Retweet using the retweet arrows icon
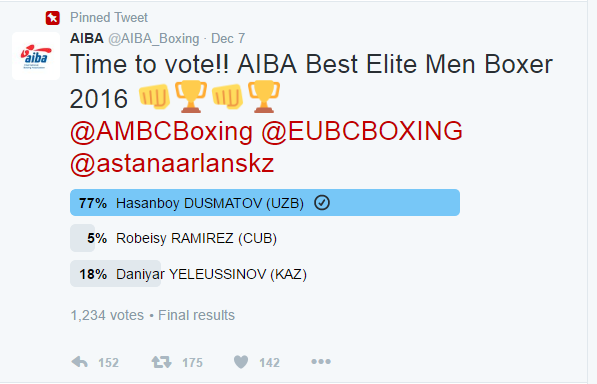The width and height of the screenshot is (597, 384). pos(161,362)
